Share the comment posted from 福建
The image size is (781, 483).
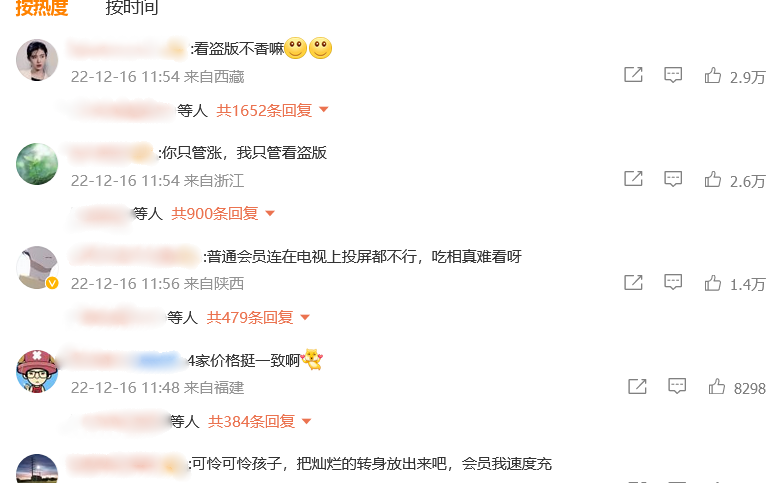click(637, 386)
